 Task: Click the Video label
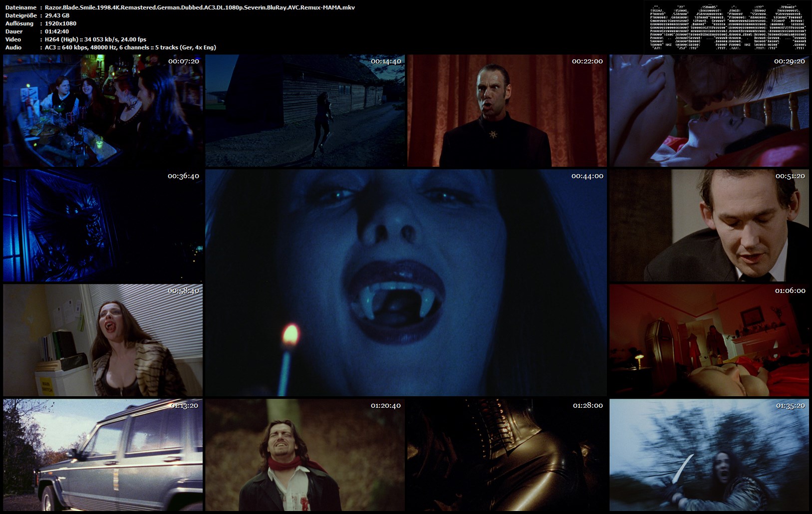[x=13, y=39]
